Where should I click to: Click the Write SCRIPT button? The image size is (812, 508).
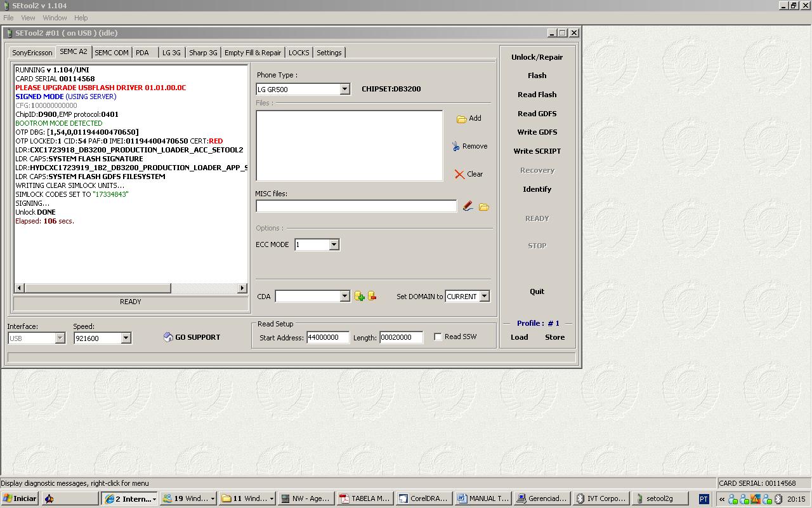coord(537,151)
